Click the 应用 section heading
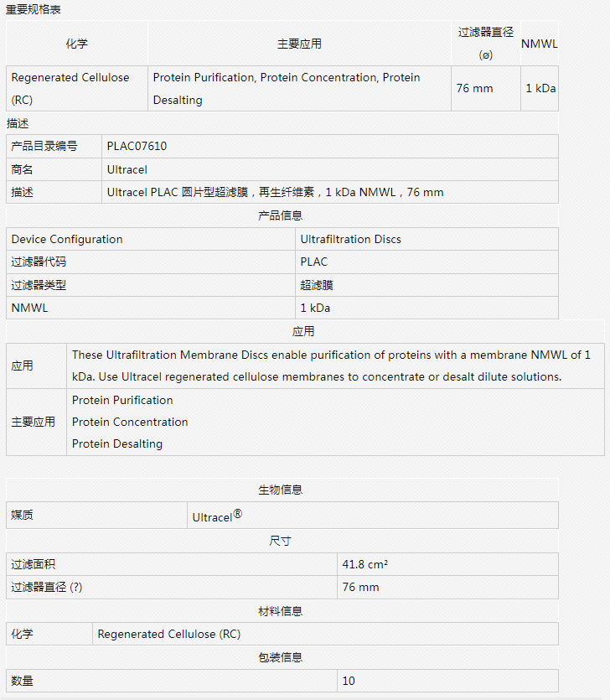The width and height of the screenshot is (610, 700). 303,331
